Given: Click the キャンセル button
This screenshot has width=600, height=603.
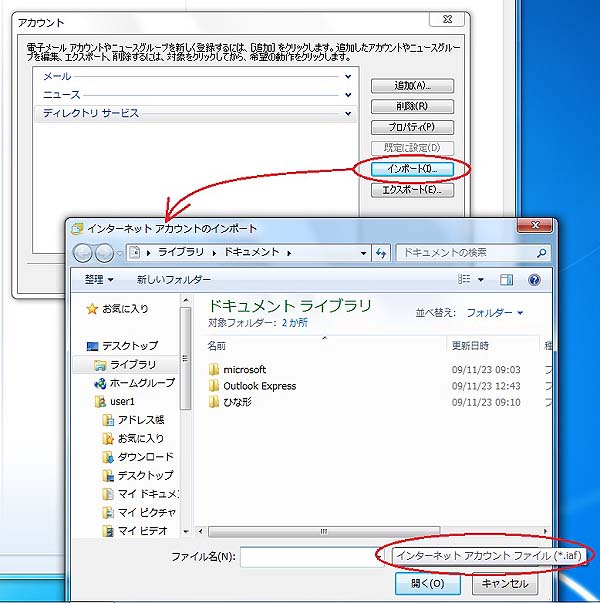Looking at the screenshot, I should [x=503, y=582].
